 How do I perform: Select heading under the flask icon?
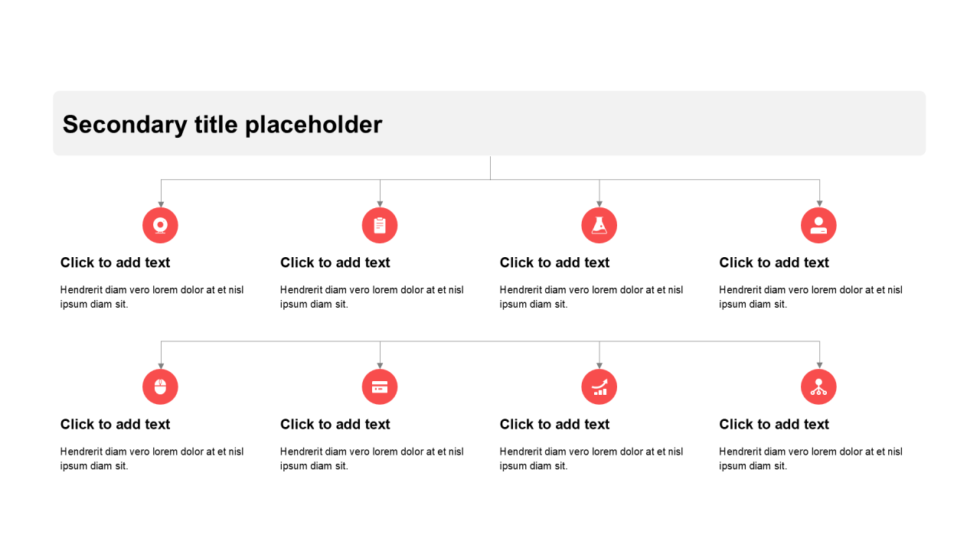[555, 262]
